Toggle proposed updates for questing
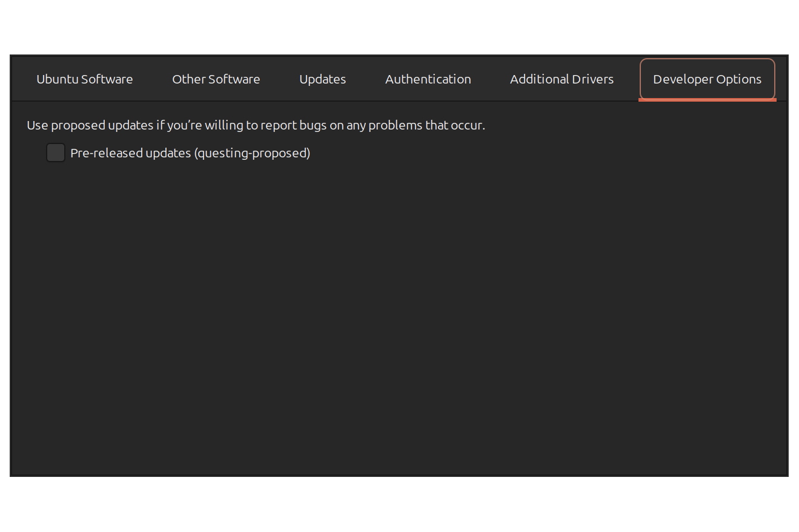The image size is (799, 532). (x=56, y=153)
